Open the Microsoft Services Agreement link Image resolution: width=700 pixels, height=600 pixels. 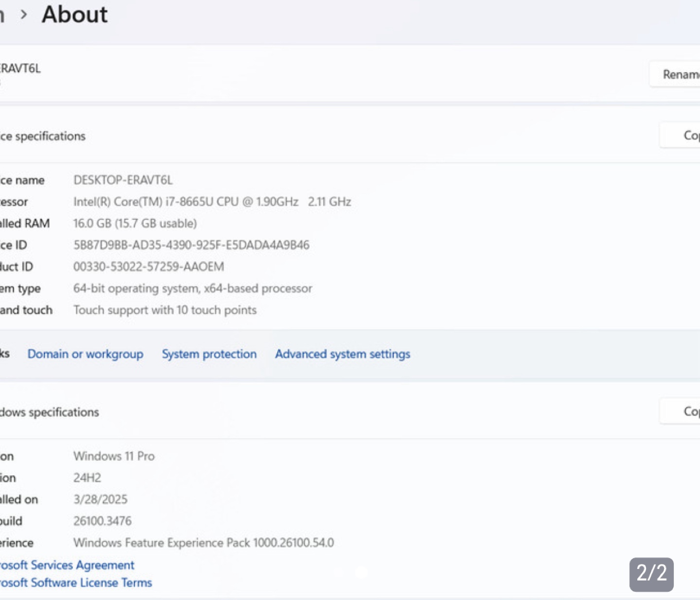point(67,565)
